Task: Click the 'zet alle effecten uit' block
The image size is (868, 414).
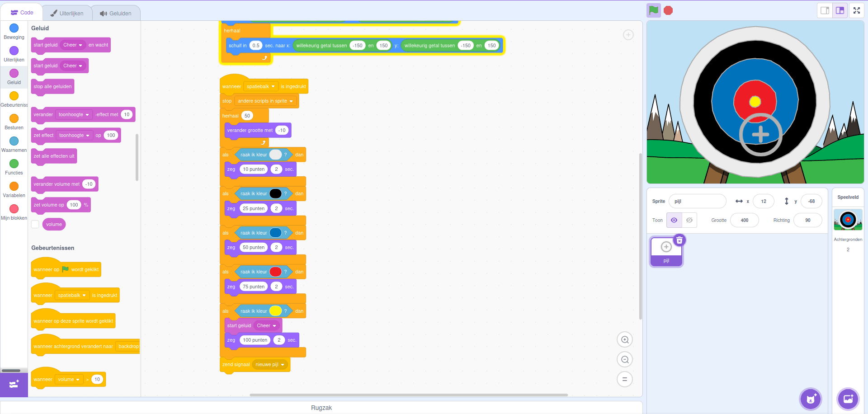Action: point(54,156)
